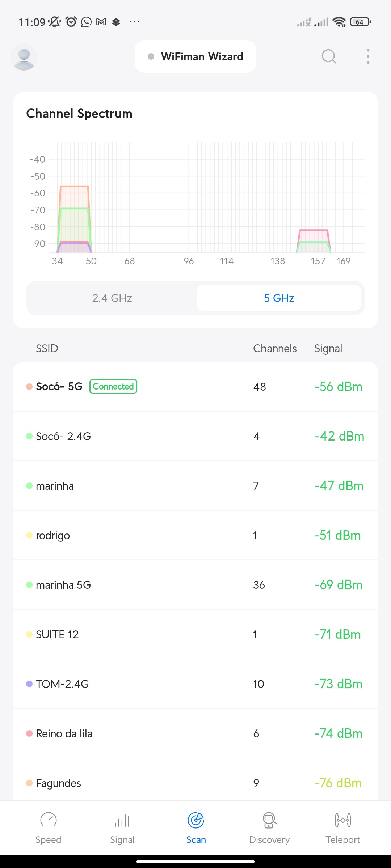Sort networks by Channels column header
The image size is (391, 868).
pos(275,348)
